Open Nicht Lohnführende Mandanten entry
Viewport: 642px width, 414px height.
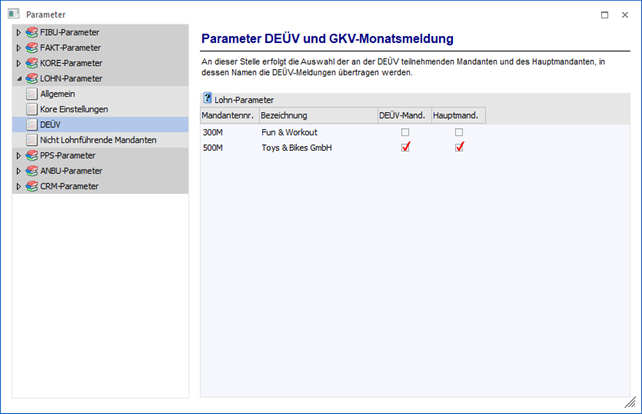[98, 140]
